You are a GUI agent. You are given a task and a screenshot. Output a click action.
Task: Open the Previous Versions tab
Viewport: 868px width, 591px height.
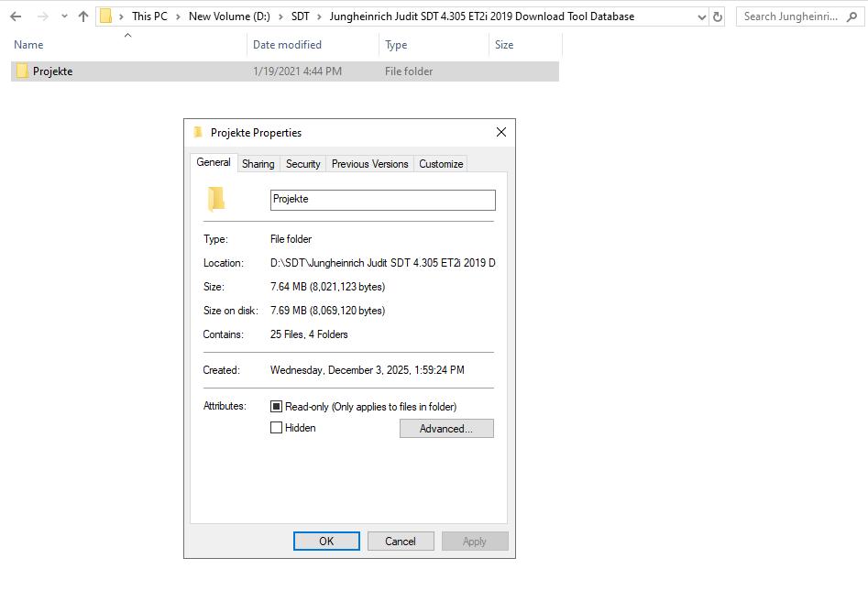pos(369,164)
